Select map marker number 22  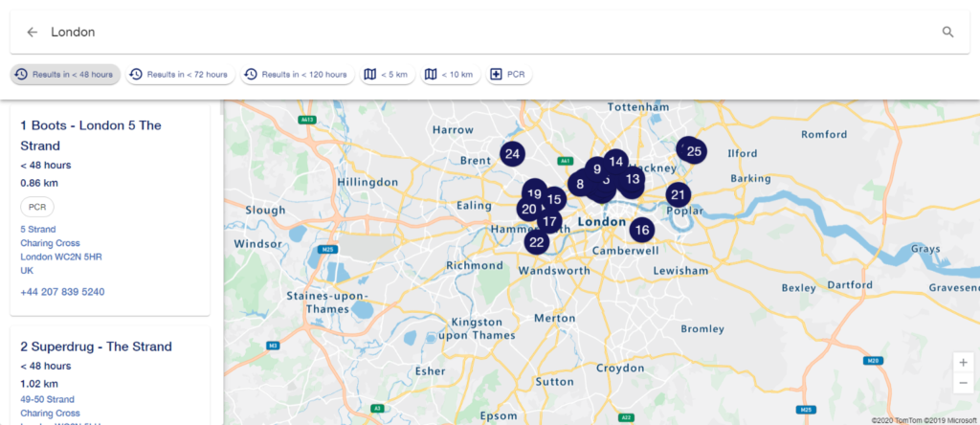(536, 242)
